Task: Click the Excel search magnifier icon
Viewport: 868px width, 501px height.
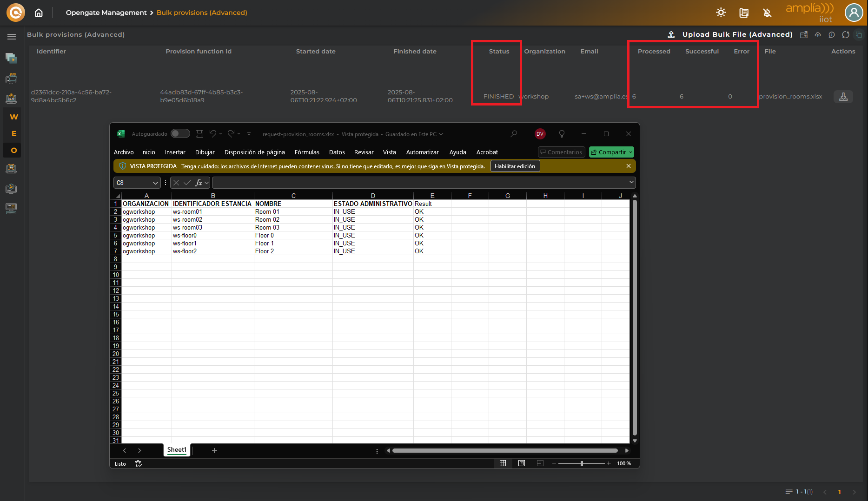Action: (x=514, y=134)
